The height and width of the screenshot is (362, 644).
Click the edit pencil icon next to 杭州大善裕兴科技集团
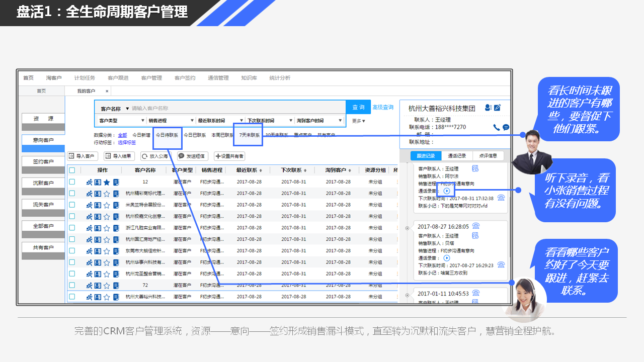(x=498, y=108)
